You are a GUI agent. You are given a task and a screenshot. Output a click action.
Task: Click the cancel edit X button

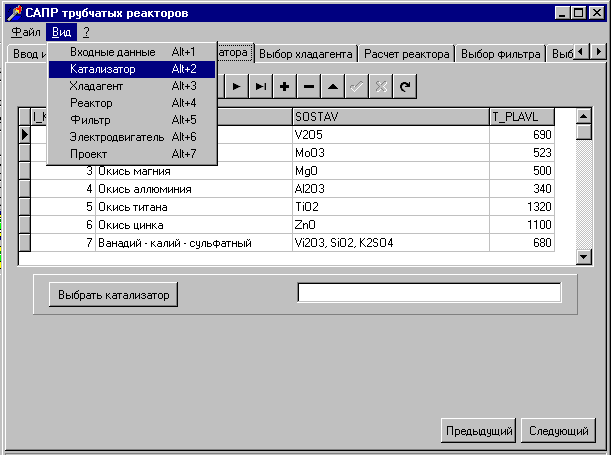[380, 87]
